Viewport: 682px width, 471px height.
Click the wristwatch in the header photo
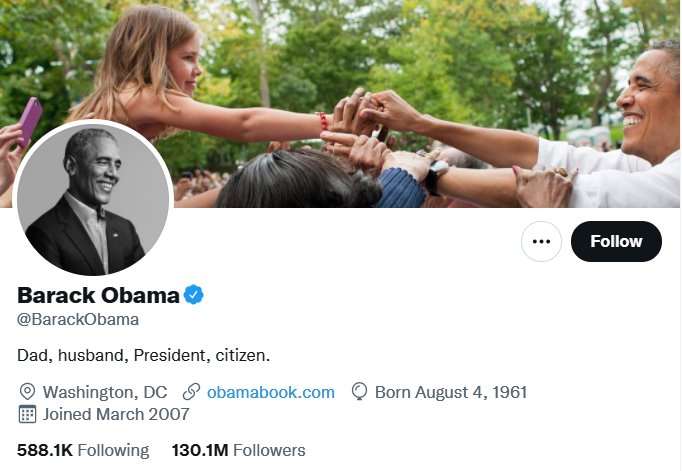[x=436, y=177]
